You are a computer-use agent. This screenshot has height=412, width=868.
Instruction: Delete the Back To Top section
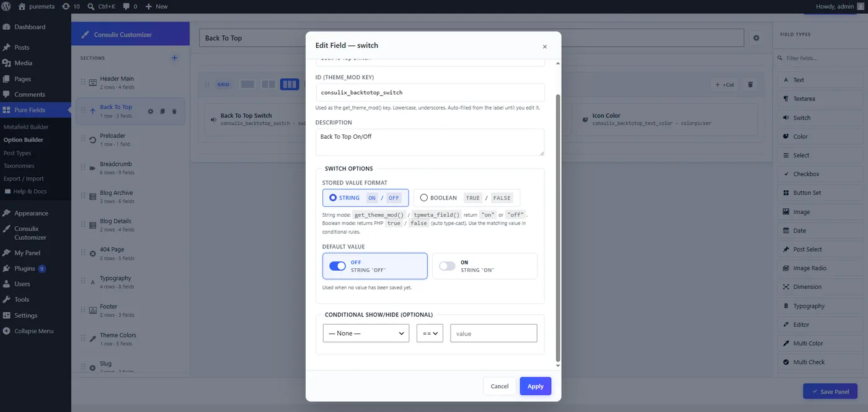pos(174,112)
